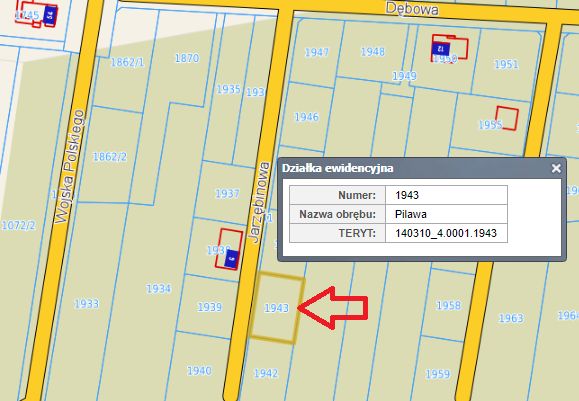The width and height of the screenshot is (579, 401).
Task: Click parcel label 1935
Action: (229, 89)
